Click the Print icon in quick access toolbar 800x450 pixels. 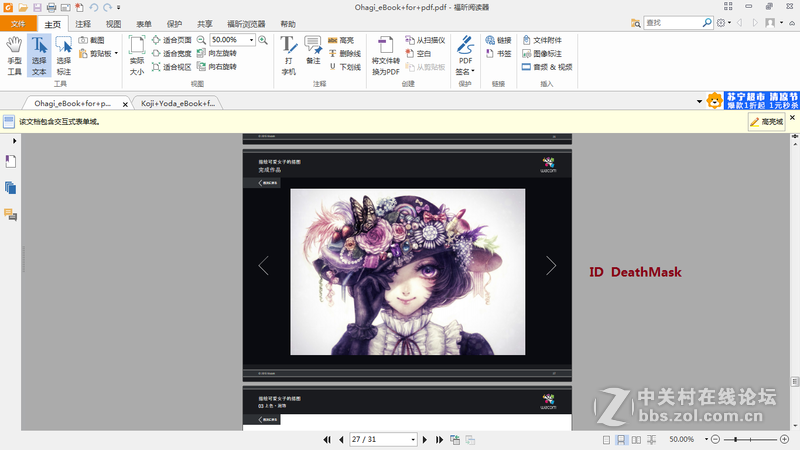[x=51, y=7]
